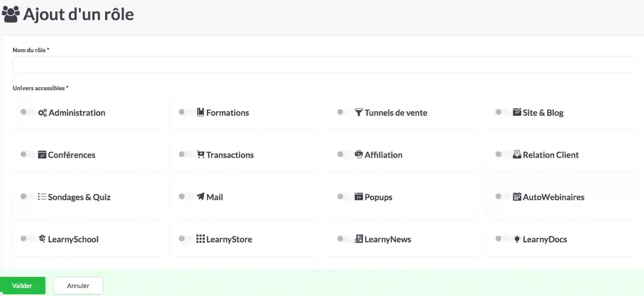The width and height of the screenshot is (644, 296).
Task: Toggle the LearnyNews switch
Action: [x=344, y=239]
